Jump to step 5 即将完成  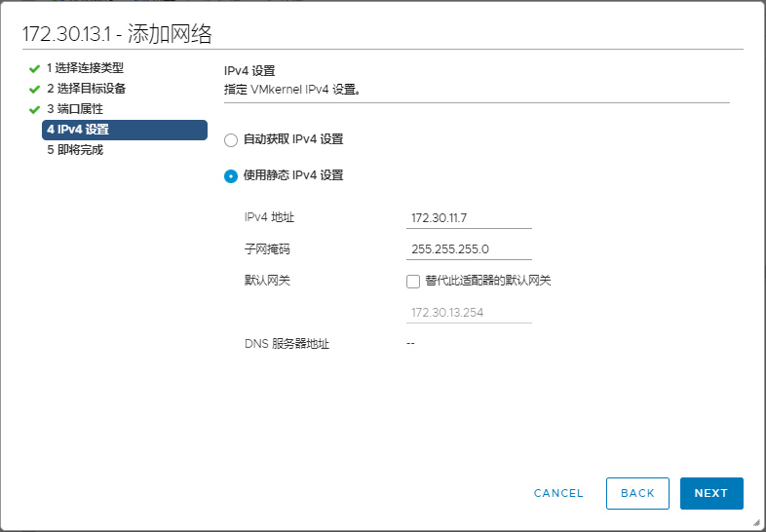pos(74,150)
